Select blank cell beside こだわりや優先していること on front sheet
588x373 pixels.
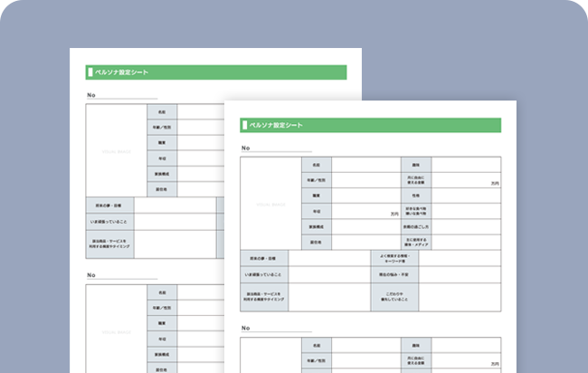pyautogui.click(x=460, y=297)
